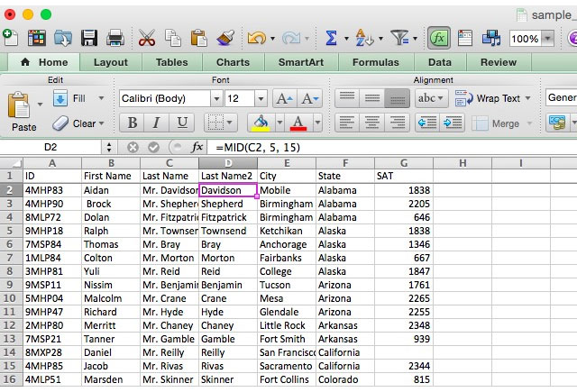
Task: Toggle the Formula Builder fx toolbar button
Action: pos(439,38)
